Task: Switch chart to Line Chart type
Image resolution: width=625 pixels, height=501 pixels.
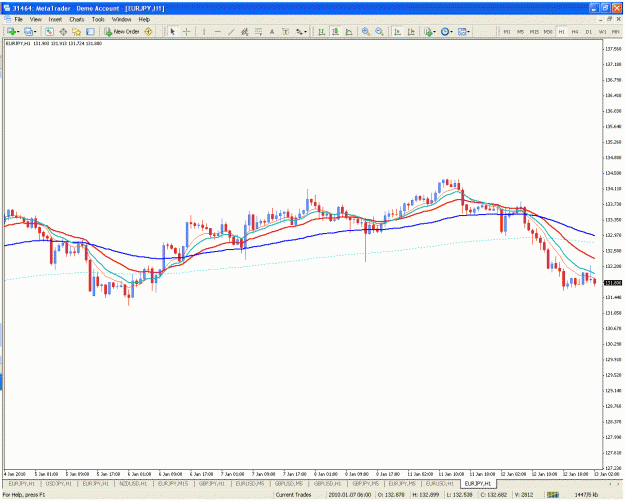Action: click(x=349, y=31)
